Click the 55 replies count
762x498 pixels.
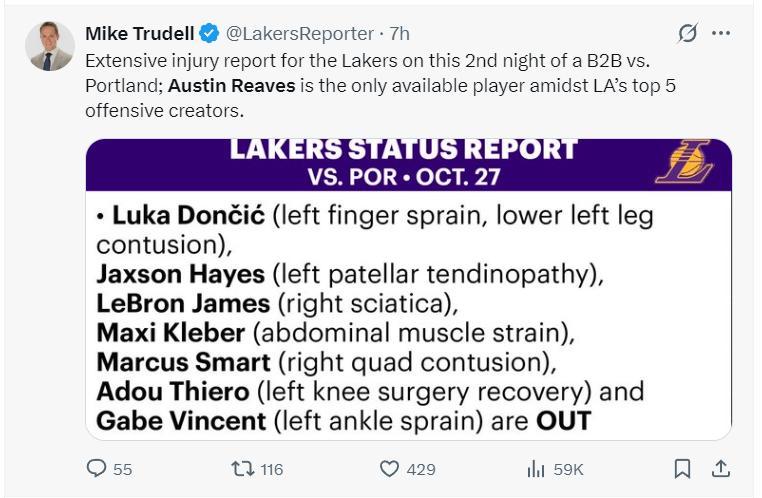(122, 469)
